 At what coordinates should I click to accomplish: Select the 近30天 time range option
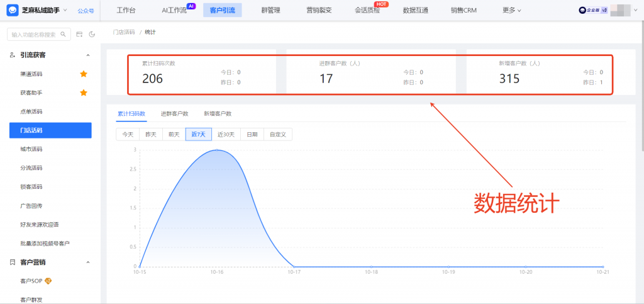click(226, 134)
